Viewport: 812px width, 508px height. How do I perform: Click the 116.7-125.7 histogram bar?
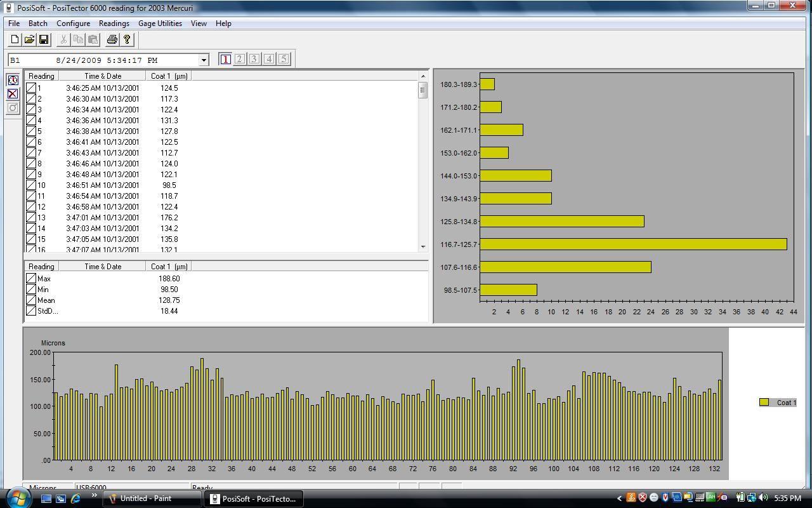coord(633,244)
